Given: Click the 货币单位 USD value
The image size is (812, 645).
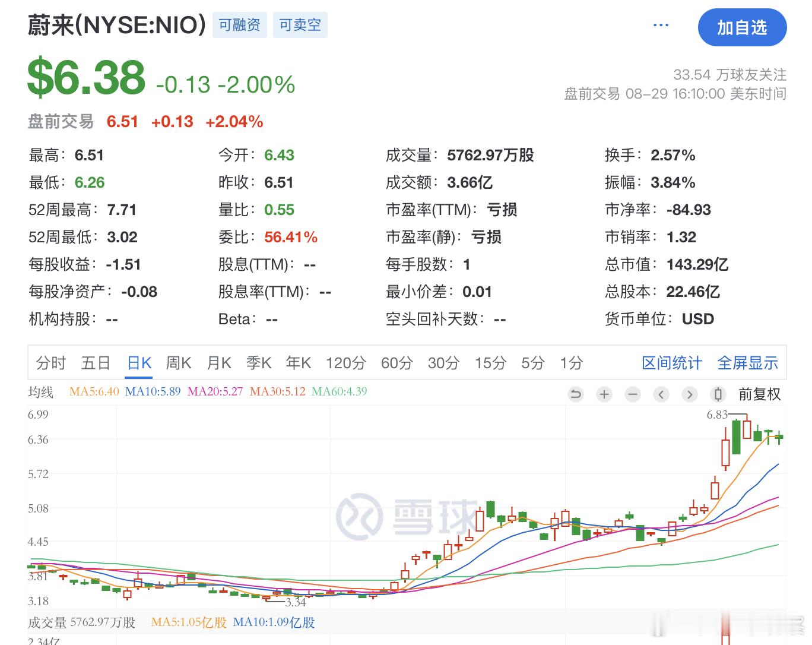Looking at the screenshot, I should [x=698, y=320].
